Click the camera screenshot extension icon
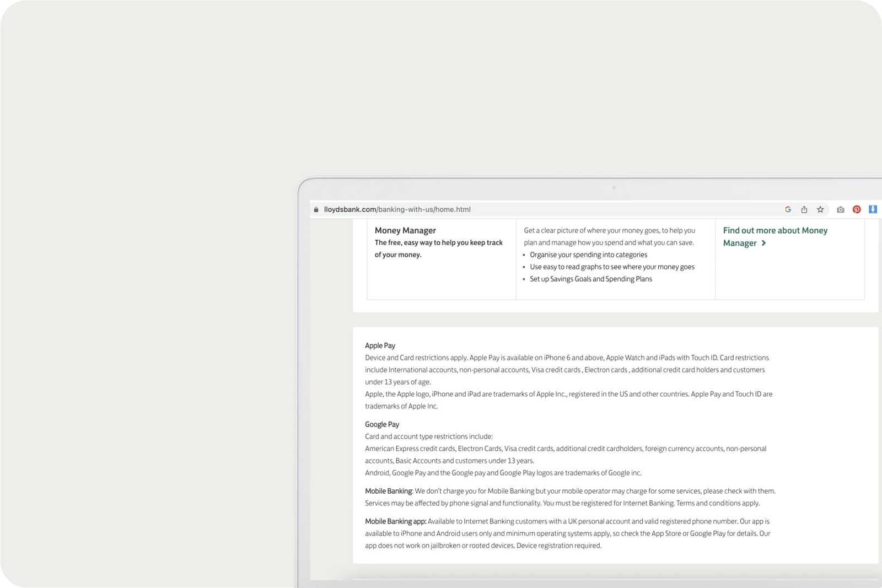The image size is (882, 588). click(840, 209)
